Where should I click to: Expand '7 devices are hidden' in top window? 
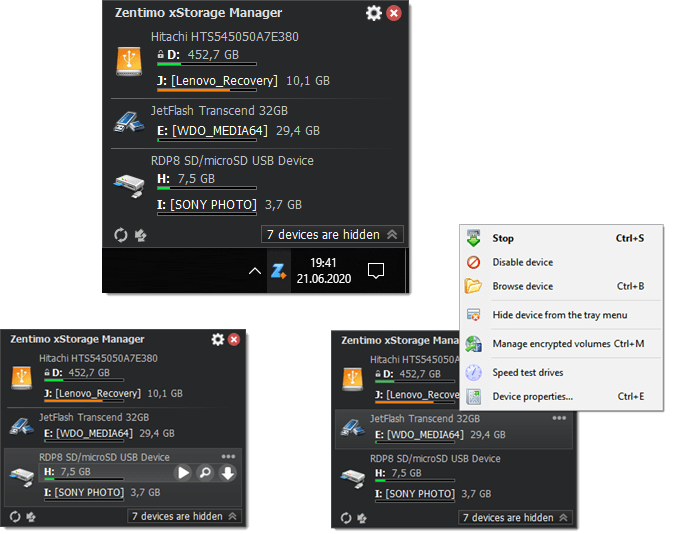pos(332,234)
